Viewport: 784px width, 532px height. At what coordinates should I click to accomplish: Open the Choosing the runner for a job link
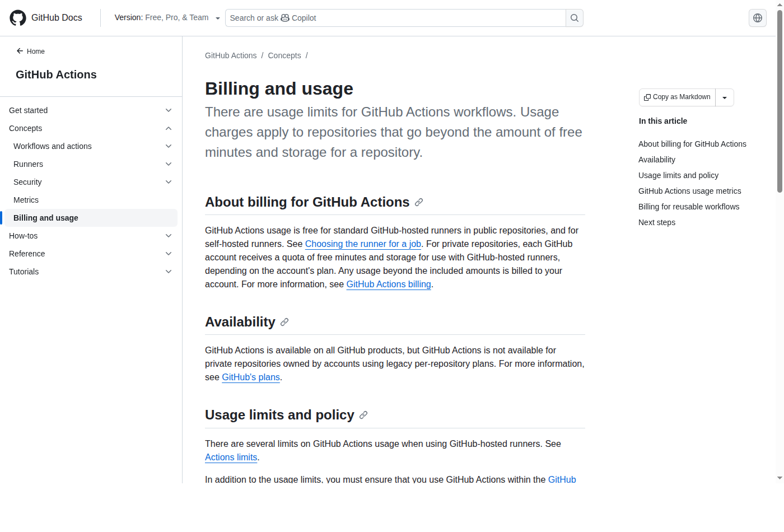tap(363, 244)
